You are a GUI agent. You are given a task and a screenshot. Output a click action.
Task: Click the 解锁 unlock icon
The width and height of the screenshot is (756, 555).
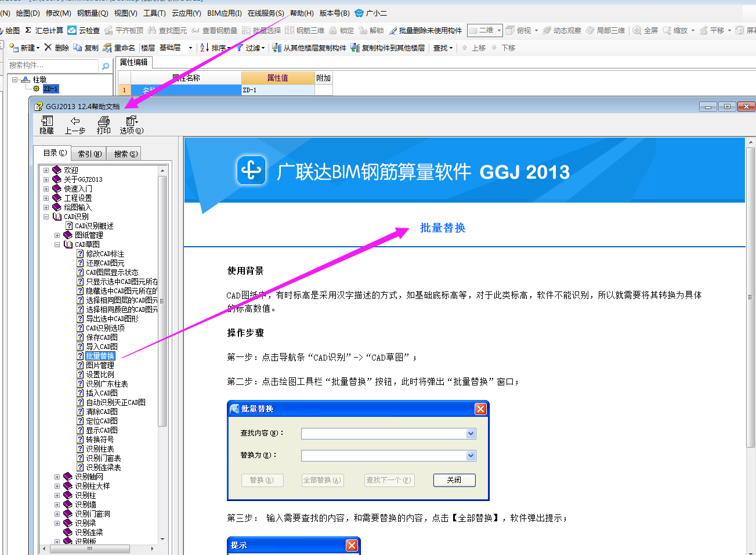point(363,30)
